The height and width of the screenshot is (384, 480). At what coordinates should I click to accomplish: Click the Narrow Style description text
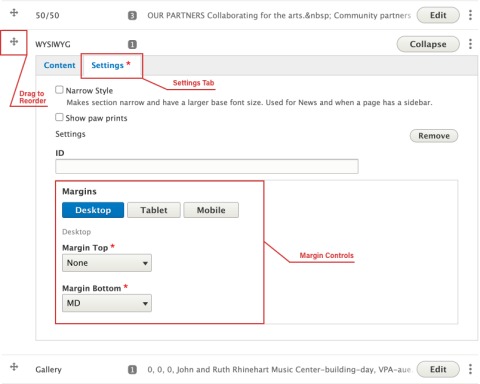point(249,103)
